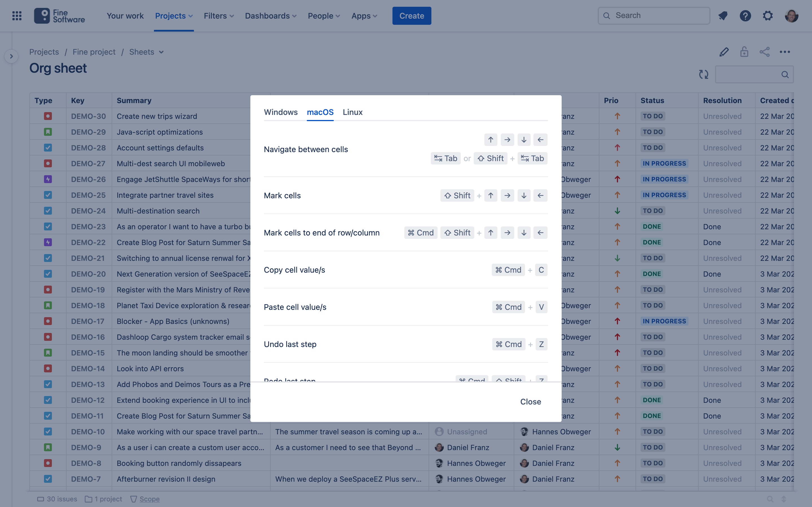Click the blue Create button
Screen dimensions: 812x507
point(411,16)
